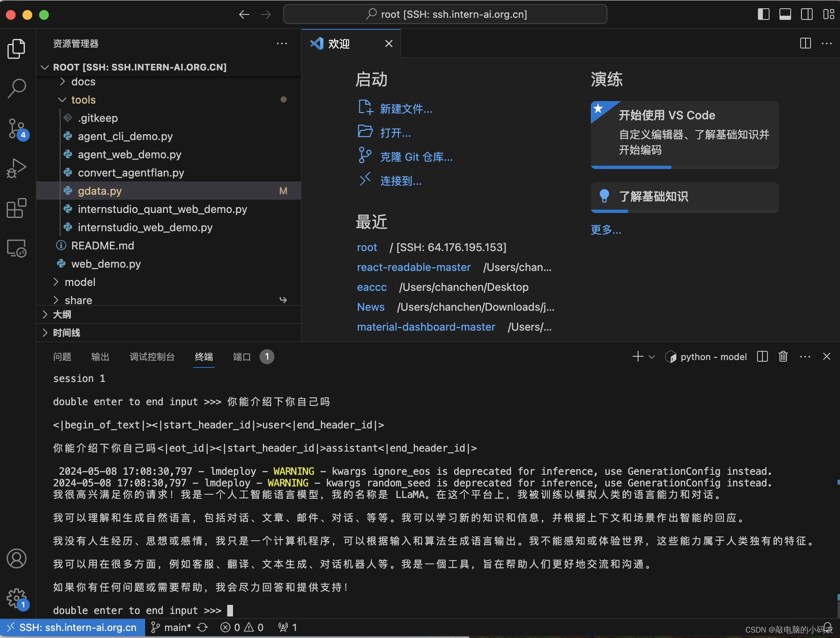
Task: Expand the docs folder
Action: (168, 82)
